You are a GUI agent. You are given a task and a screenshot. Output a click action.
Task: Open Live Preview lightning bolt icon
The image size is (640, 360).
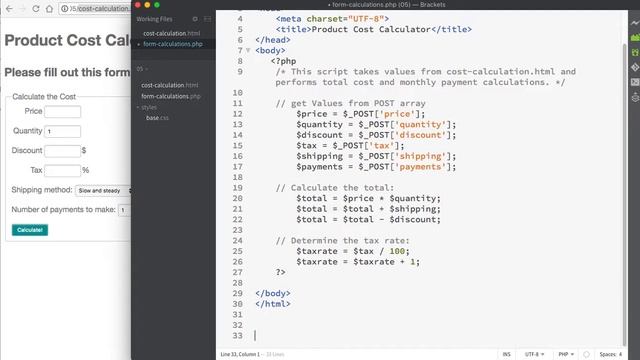(x=635, y=23)
